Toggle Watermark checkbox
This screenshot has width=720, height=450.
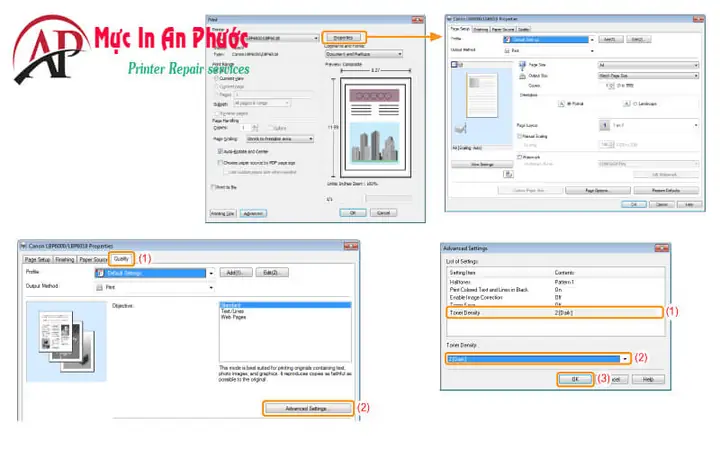519,157
